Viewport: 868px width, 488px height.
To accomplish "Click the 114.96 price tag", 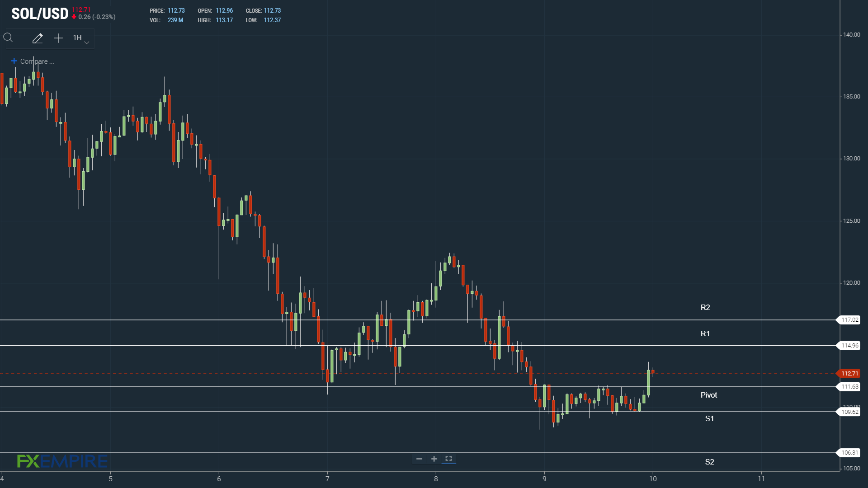I will (849, 346).
